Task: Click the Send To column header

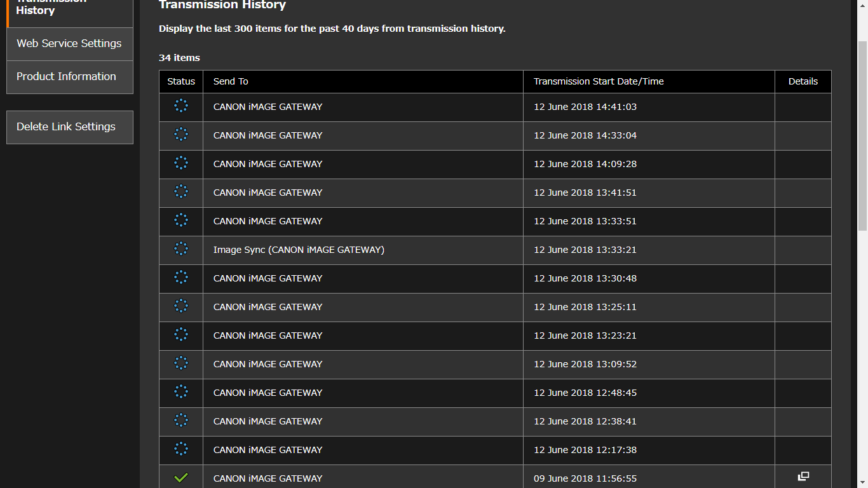Action: pyautogui.click(x=231, y=81)
